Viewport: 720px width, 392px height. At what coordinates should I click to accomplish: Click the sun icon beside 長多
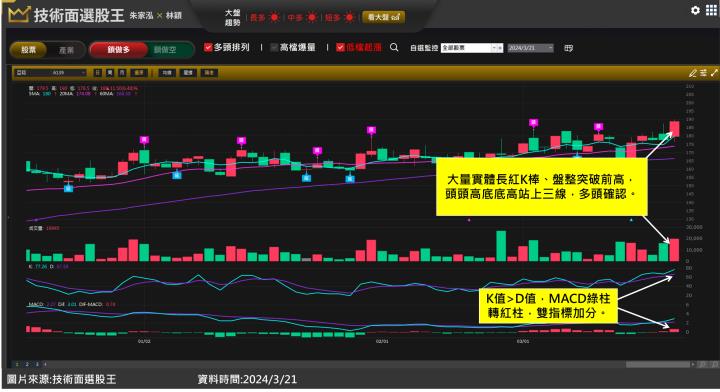(275, 17)
